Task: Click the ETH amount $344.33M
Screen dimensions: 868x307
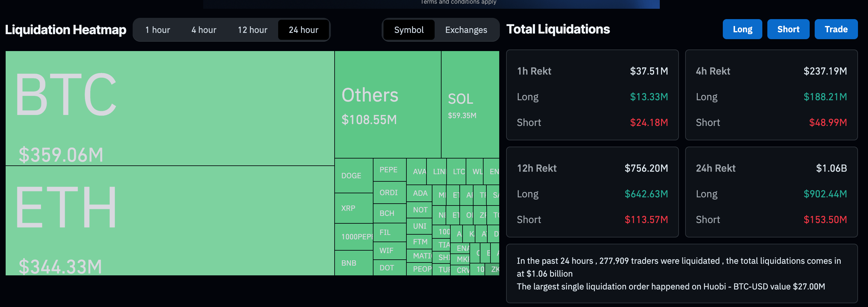Action: tap(60, 267)
